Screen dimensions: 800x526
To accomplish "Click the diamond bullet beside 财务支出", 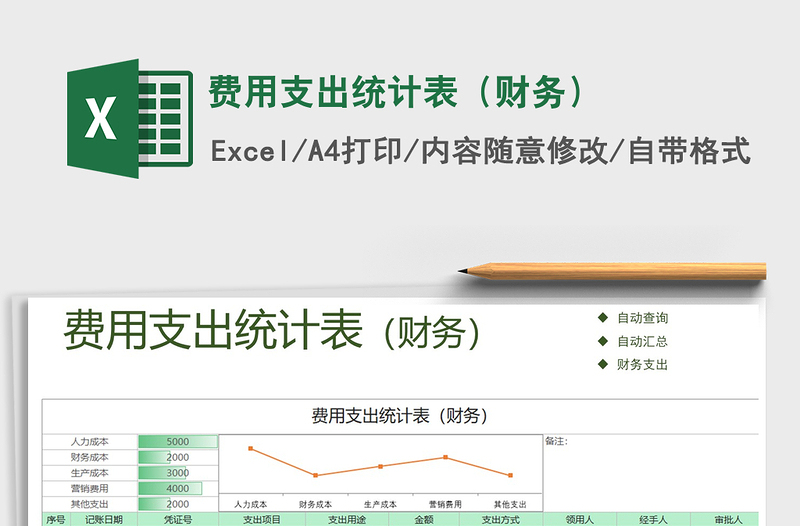I will point(603,364).
